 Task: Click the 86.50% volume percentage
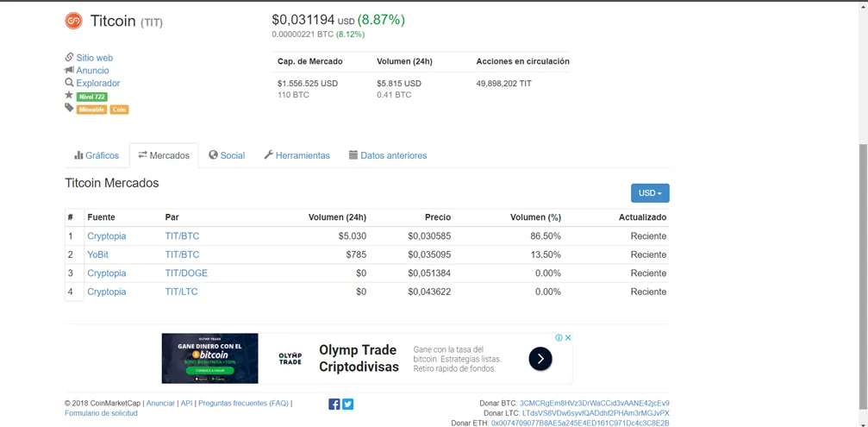pos(546,236)
